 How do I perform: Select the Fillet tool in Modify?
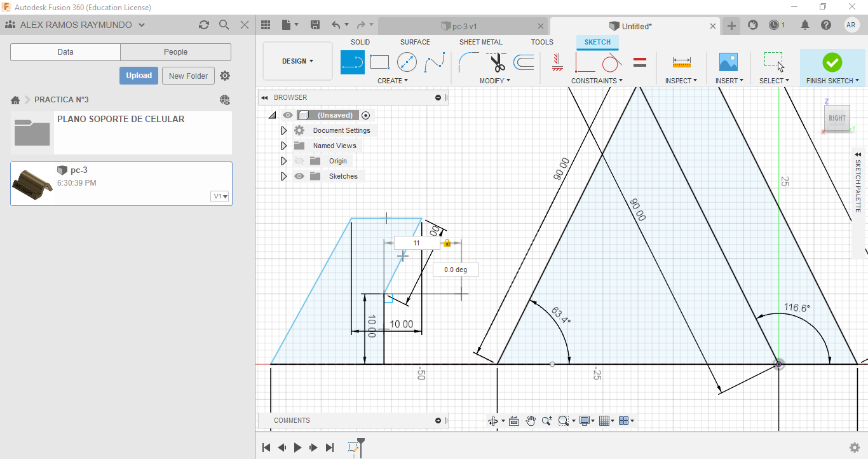469,62
